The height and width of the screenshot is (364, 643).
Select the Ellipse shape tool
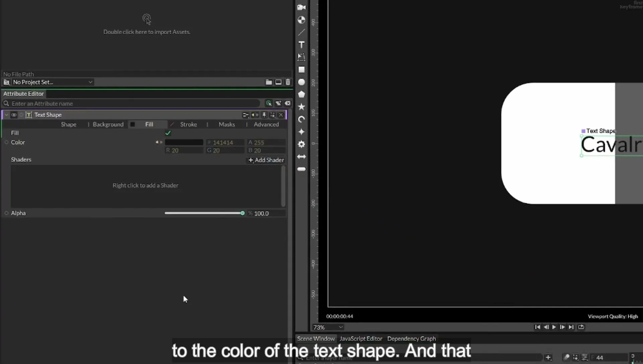pos(301,82)
